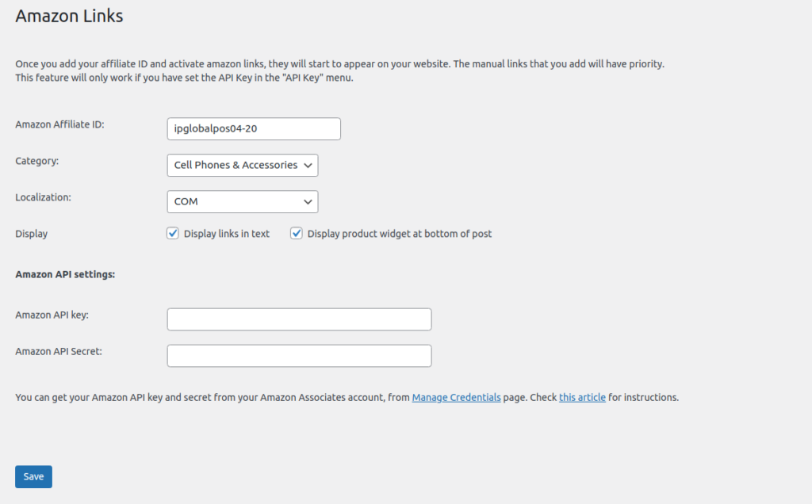Uncheck the Display links in text checkbox
812x504 pixels.
(173, 234)
